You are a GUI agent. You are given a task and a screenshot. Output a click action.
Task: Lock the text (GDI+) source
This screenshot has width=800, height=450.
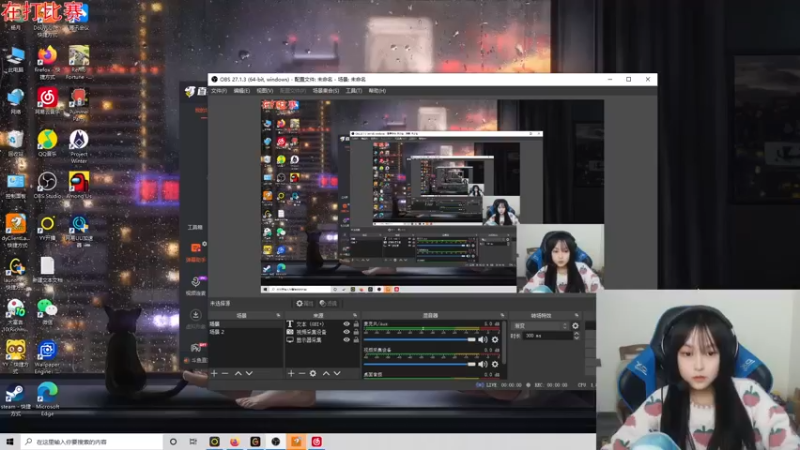coord(356,324)
